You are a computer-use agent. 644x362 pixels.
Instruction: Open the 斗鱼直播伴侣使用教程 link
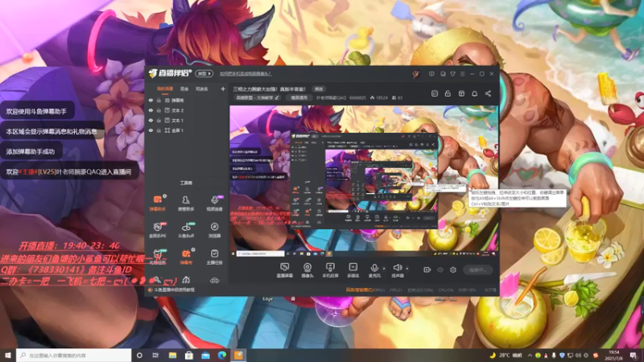click(174, 290)
